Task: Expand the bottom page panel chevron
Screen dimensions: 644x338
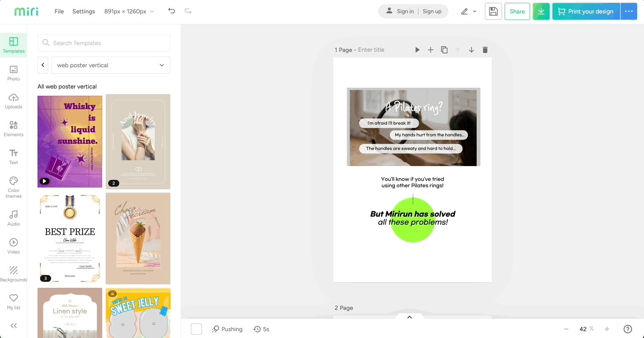Action: coord(409,317)
